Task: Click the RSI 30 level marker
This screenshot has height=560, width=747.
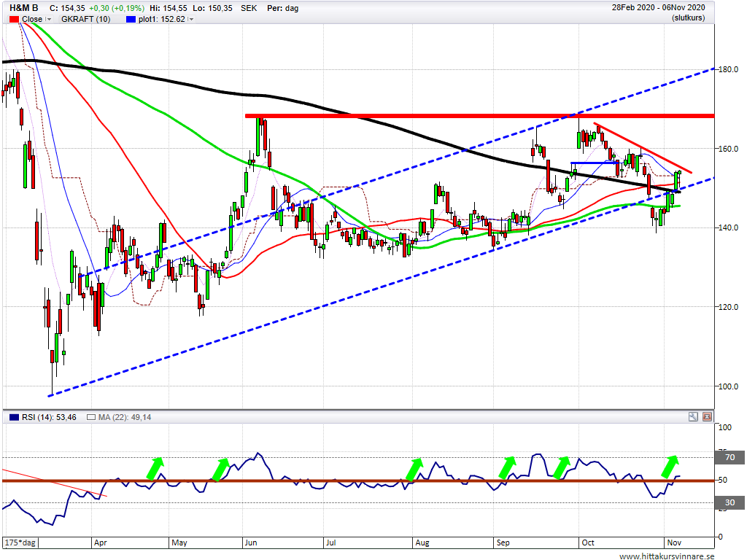Action: pos(729,502)
